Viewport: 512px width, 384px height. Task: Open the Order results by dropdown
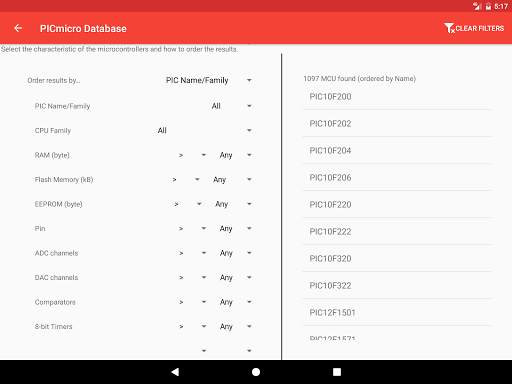pyautogui.click(x=208, y=80)
